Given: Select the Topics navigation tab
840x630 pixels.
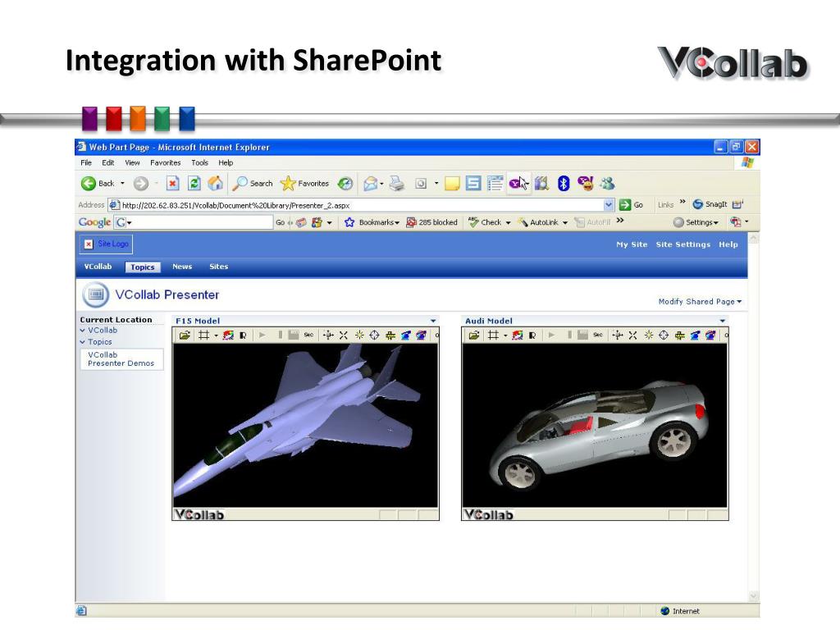Looking at the screenshot, I should [x=143, y=267].
